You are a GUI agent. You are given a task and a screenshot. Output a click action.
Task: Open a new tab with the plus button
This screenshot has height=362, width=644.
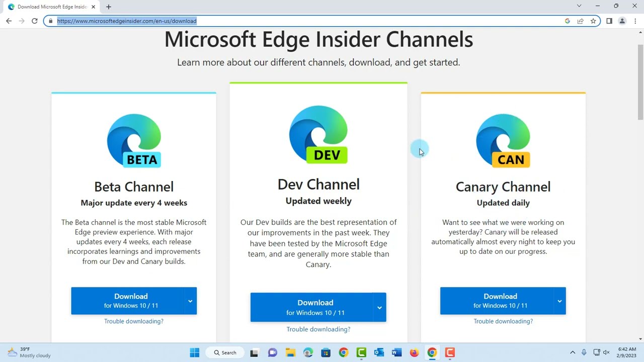[109, 7]
